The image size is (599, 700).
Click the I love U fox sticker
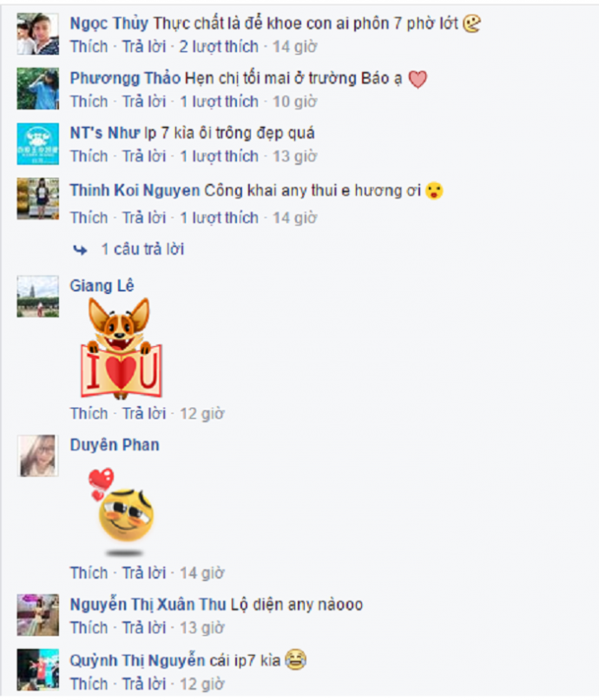point(121,348)
